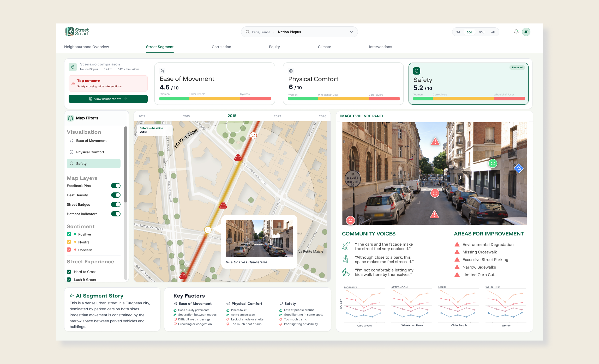Select the 7d time range

458,32
